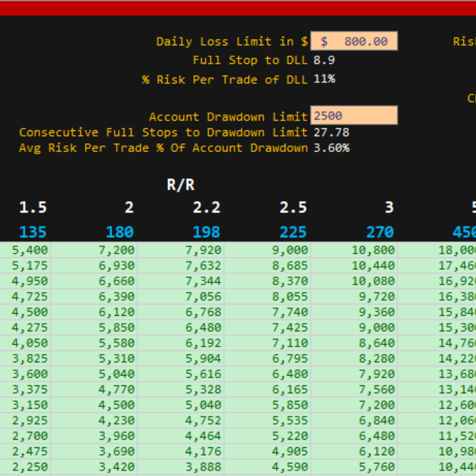Select cell with value 3,150
476x476 pixels.
[25, 405]
